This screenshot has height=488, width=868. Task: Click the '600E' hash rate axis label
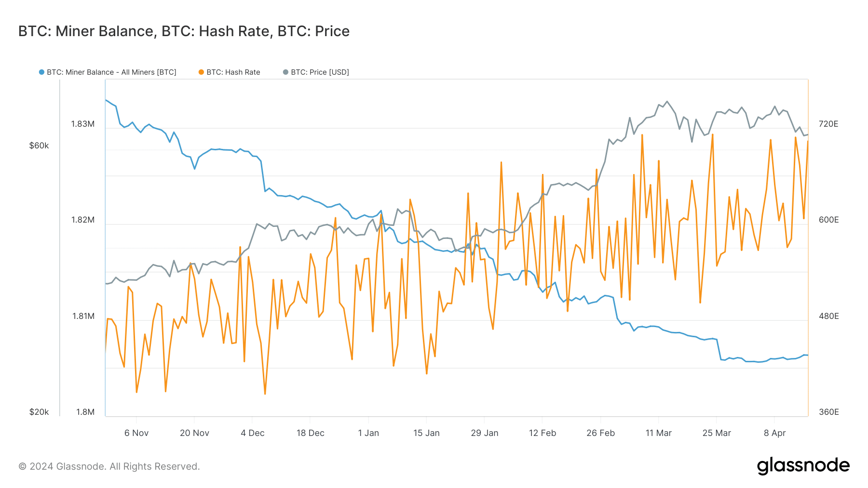[x=828, y=220]
